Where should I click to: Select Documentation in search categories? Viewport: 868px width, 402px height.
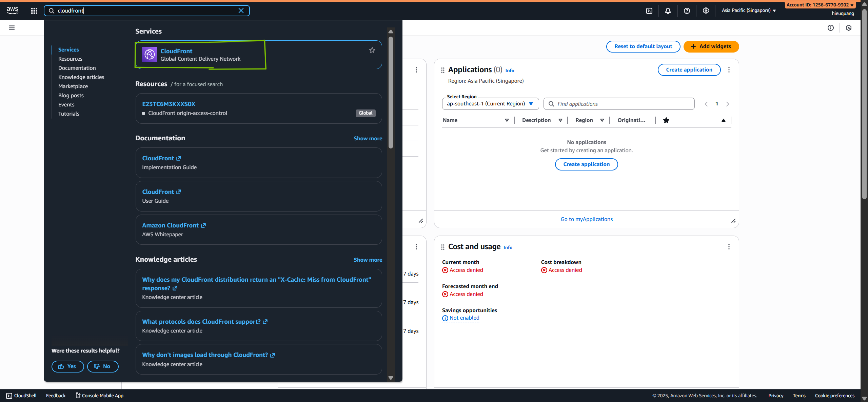77,68
